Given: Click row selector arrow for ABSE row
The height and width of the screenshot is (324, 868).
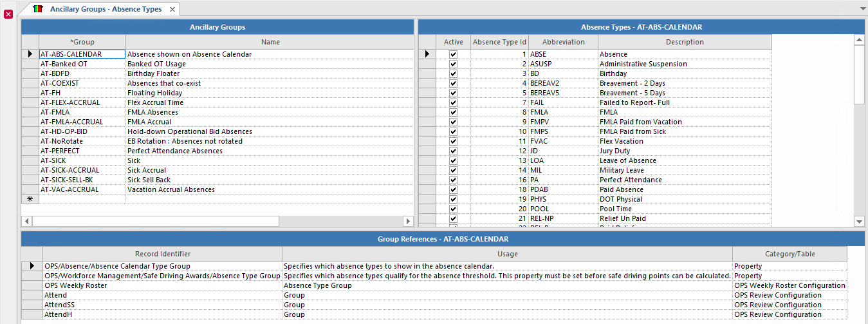Looking at the screenshot, I should pos(427,54).
